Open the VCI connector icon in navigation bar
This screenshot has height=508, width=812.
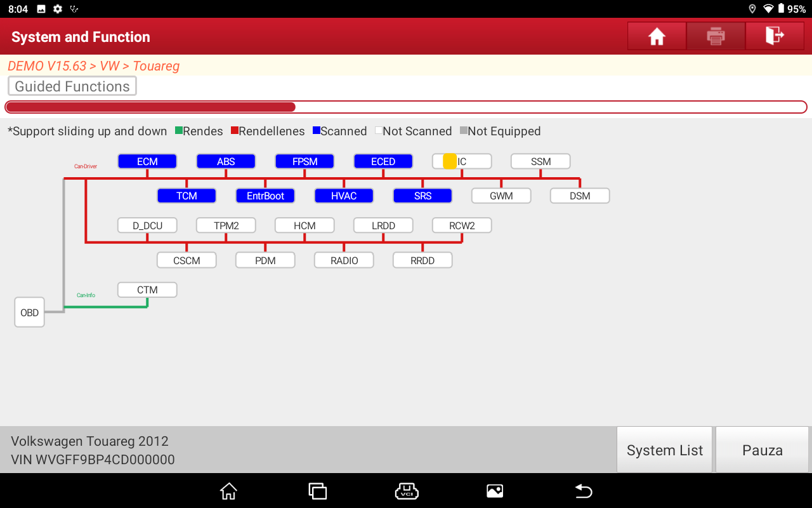coord(406,491)
